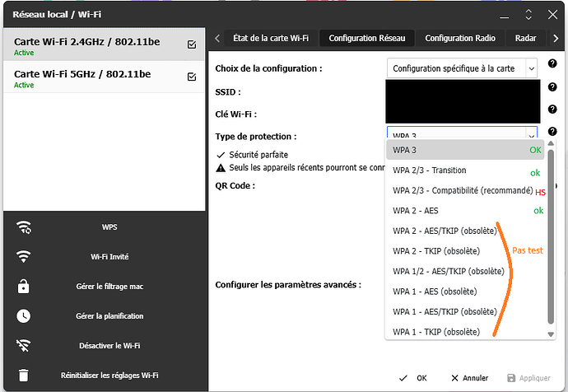Choose WPA 2/3 - Compatibilité (recommandé)
Image resolution: width=568 pixels, height=392 pixels.
(465, 190)
